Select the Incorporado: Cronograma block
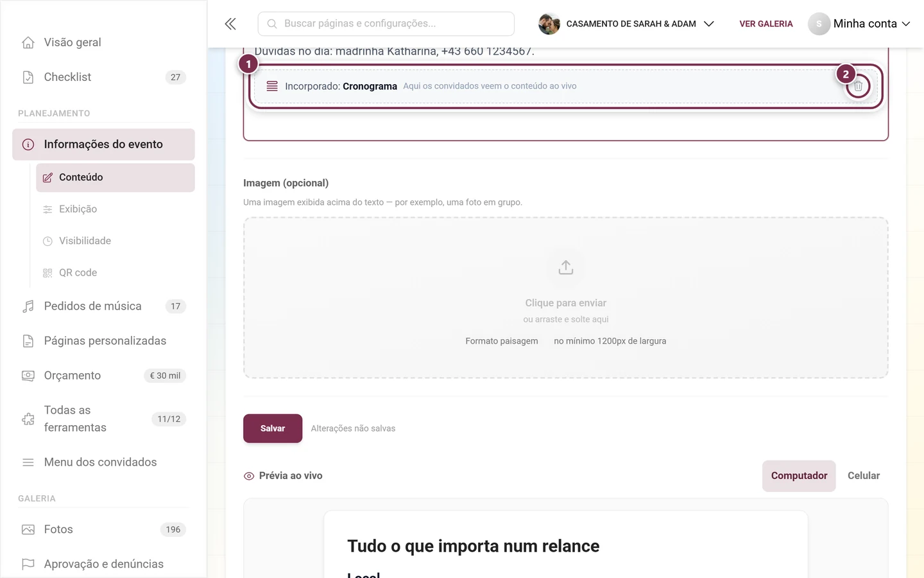The height and width of the screenshot is (578, 924). pyautogui.click(x=565, y=86)
